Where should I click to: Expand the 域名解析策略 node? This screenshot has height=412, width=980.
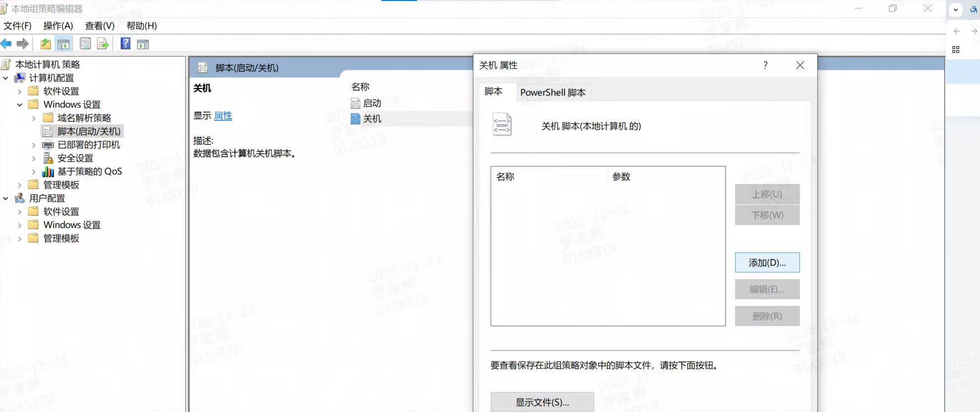click(34, 118)
